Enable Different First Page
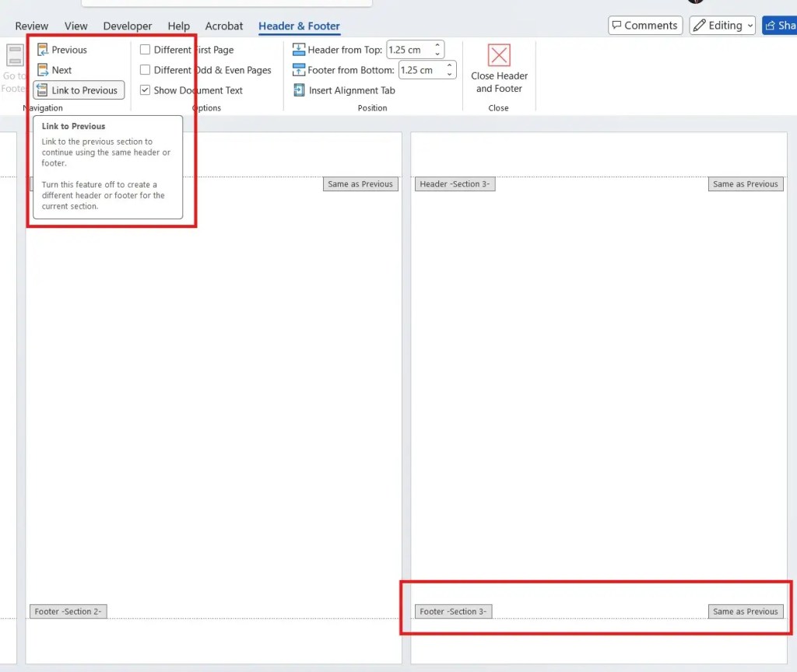 tap(145, 49)
